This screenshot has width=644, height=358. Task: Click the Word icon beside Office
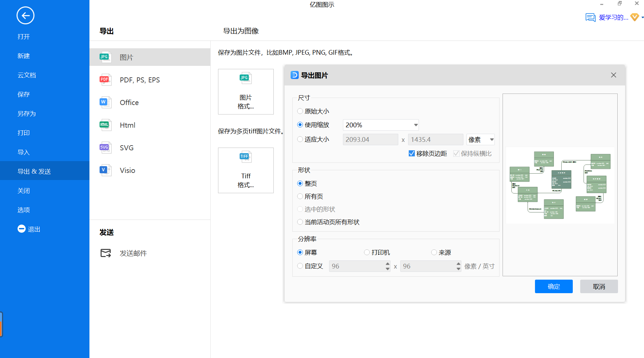point(105,102)
